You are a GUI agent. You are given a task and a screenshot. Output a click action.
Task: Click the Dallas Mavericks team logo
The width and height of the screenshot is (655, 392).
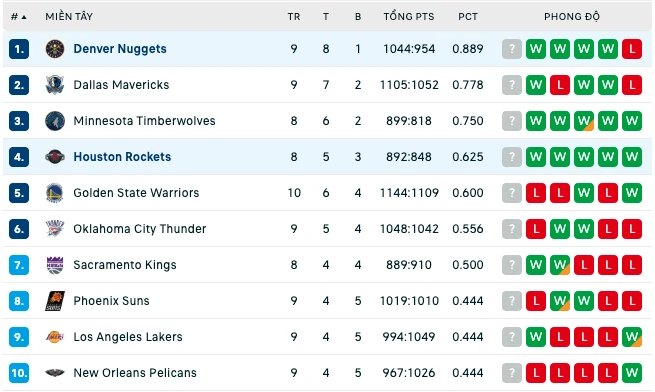click(x=55, y=85)
